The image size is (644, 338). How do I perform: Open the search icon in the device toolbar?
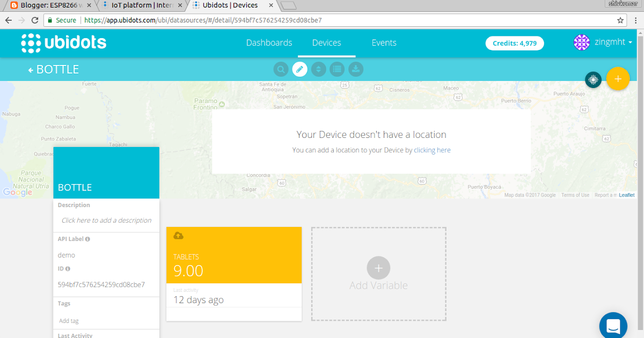[x=281, y=69]
